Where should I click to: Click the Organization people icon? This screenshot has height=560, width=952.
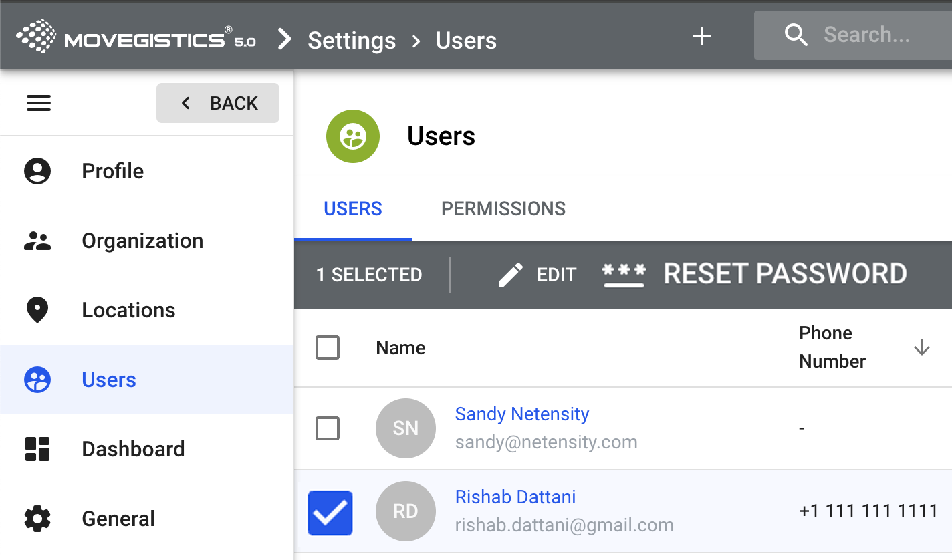pyautogui.click(x=37, y=241)
